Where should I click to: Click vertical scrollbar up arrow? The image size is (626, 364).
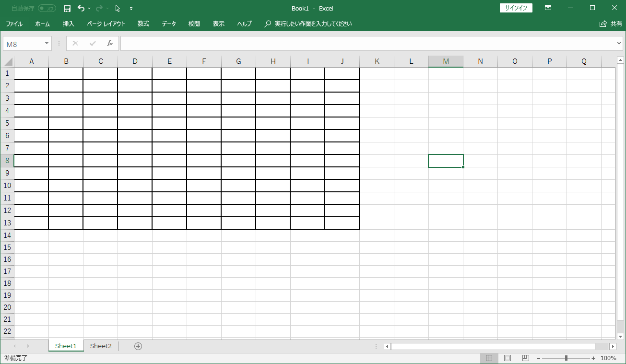tap(621, 59)
